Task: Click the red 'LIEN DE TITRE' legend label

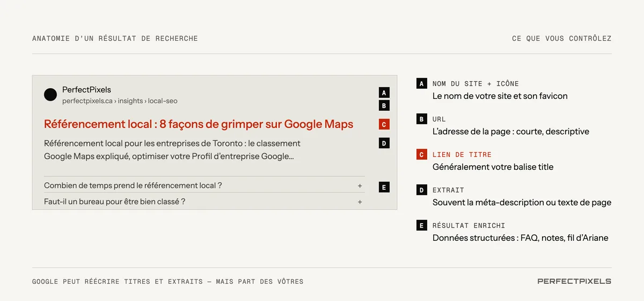Action: 462,154
